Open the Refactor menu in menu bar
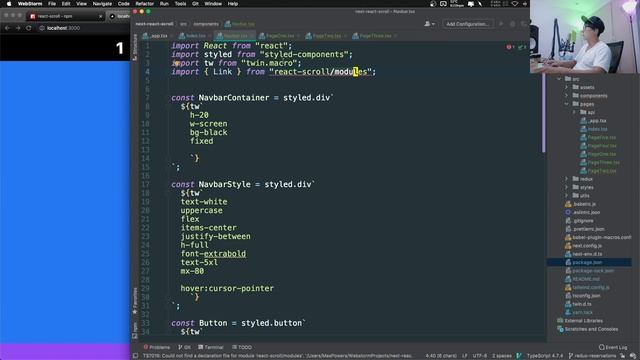640x360 pixels. (x=144, y=4)
